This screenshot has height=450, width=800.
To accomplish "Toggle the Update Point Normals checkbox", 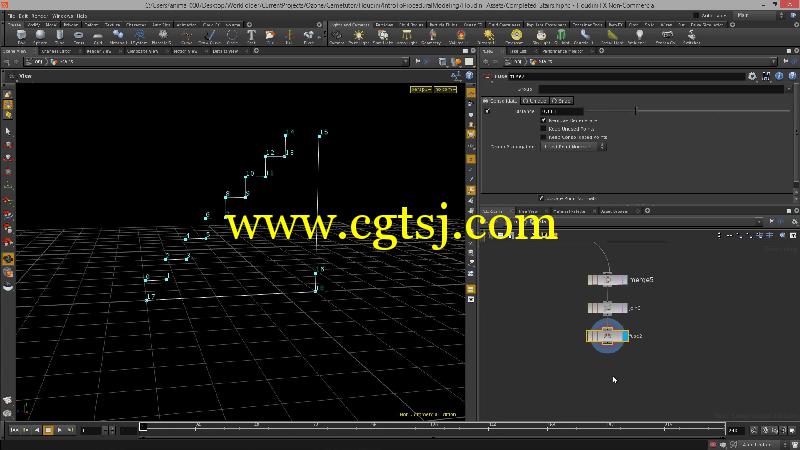I will click(541, 198).
